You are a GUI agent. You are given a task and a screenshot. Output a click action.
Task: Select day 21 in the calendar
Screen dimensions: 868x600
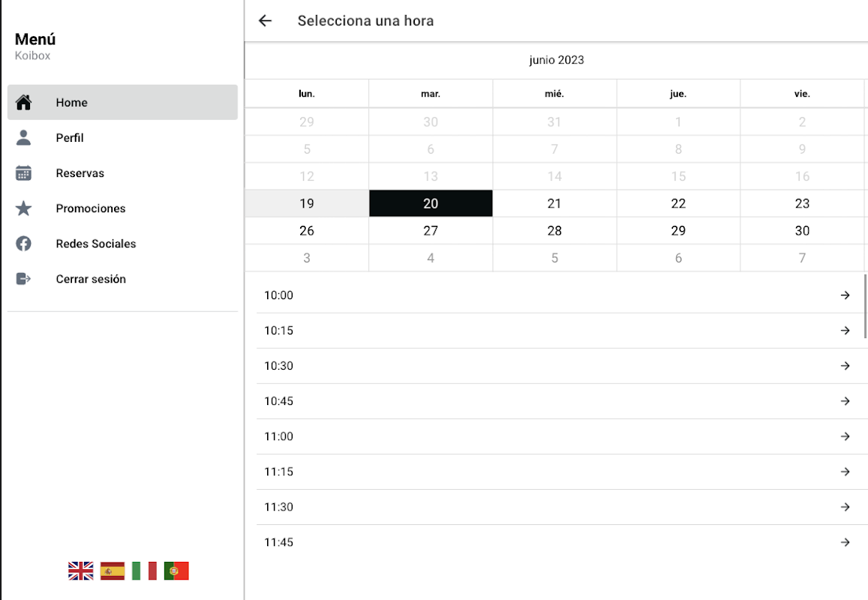(x=554, y=203)
